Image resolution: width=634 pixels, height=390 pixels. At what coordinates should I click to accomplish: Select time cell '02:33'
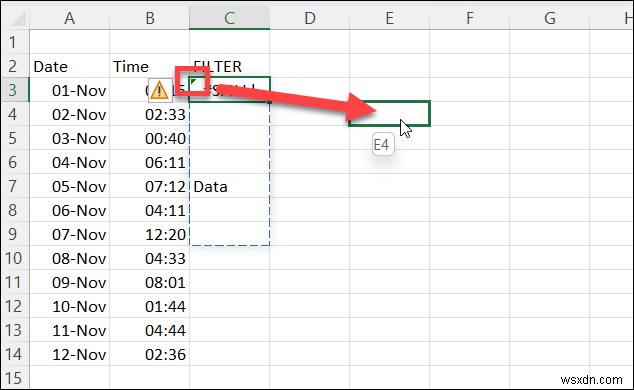(x=150, y=114)
